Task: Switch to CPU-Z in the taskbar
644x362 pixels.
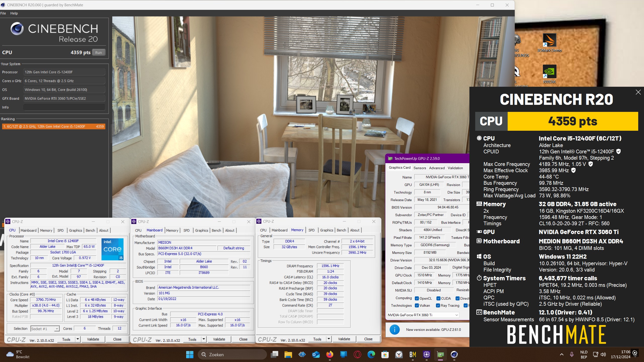Action: [427, 354]
